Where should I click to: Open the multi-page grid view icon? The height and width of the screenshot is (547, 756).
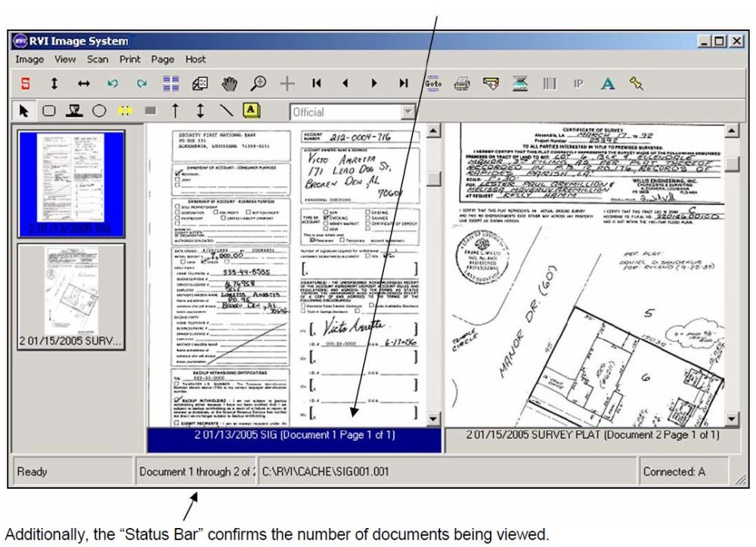tap(172, 85)
